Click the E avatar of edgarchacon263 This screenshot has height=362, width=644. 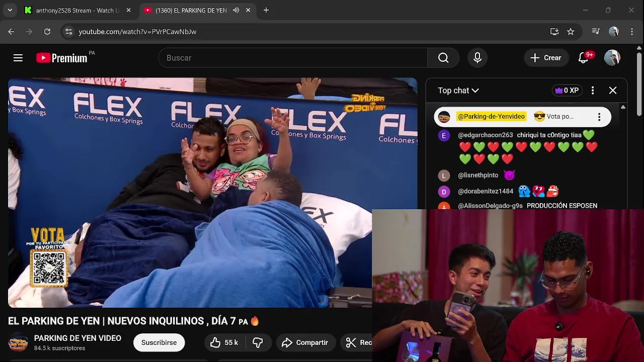tap(444, 136)
